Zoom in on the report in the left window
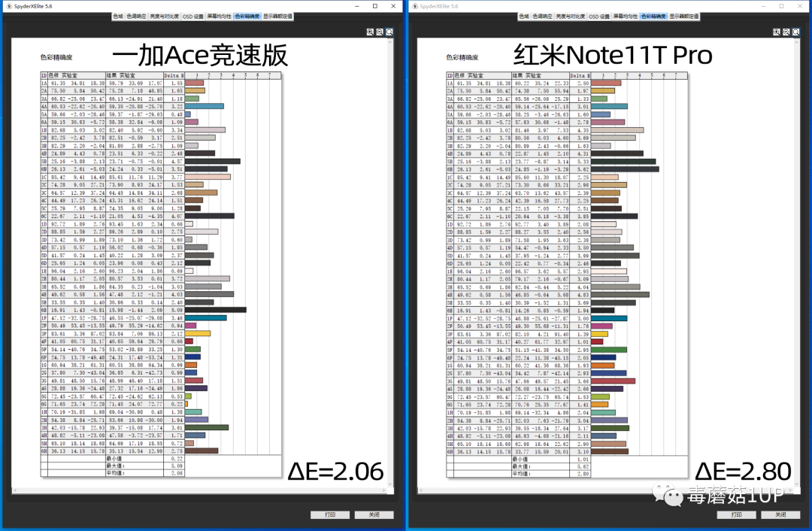812x531 pixels. [370, 32]
